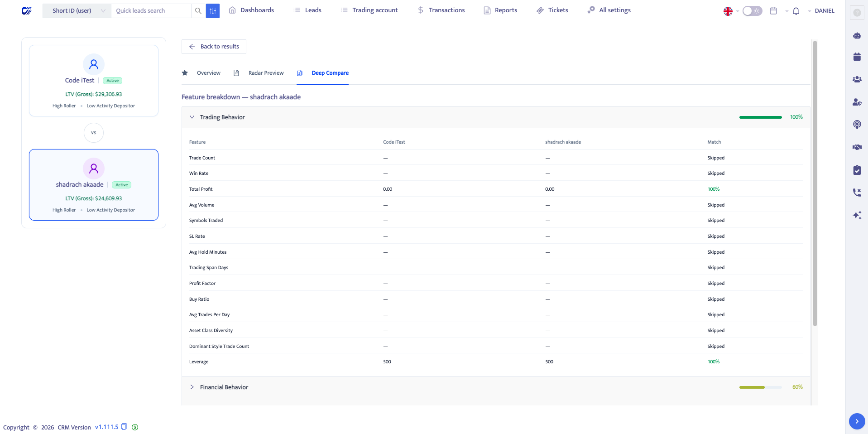
Task: Open the handshake sidebar icon
Action: [x=857, y=147]
